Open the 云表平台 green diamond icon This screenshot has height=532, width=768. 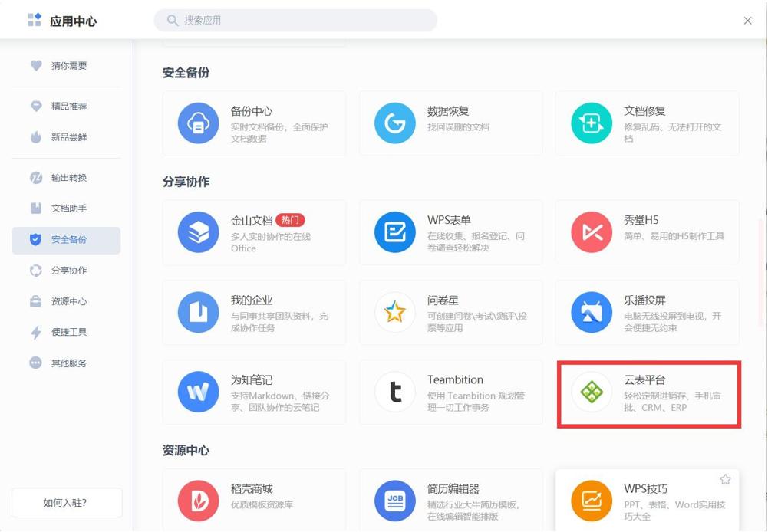pos(592,392)
